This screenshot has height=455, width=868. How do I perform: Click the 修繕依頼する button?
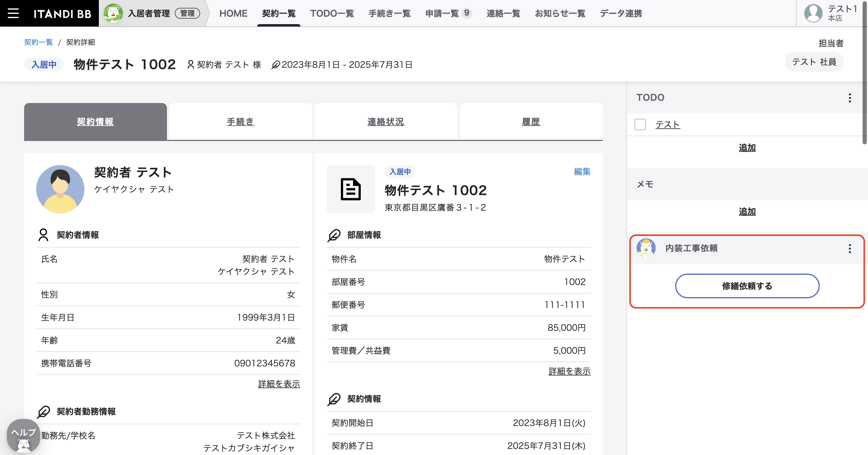click(x=747, y=286)
